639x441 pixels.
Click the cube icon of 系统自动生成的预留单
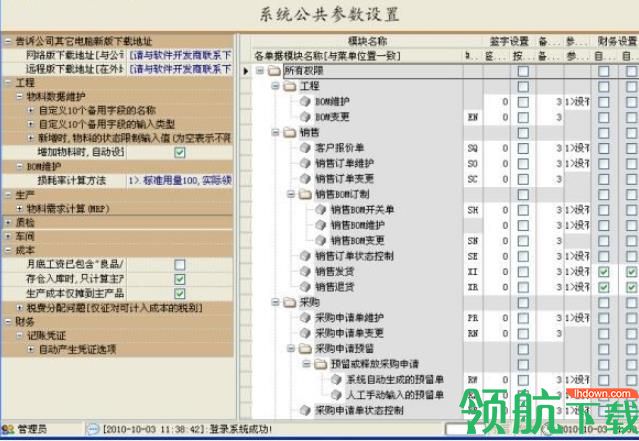[x=336, y=379]
